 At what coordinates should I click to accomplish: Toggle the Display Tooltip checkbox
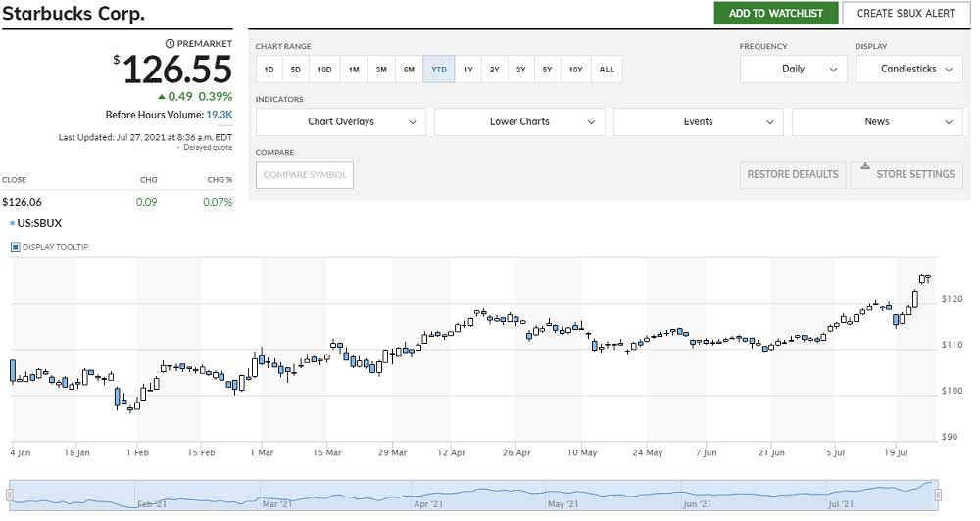[16, 247]
